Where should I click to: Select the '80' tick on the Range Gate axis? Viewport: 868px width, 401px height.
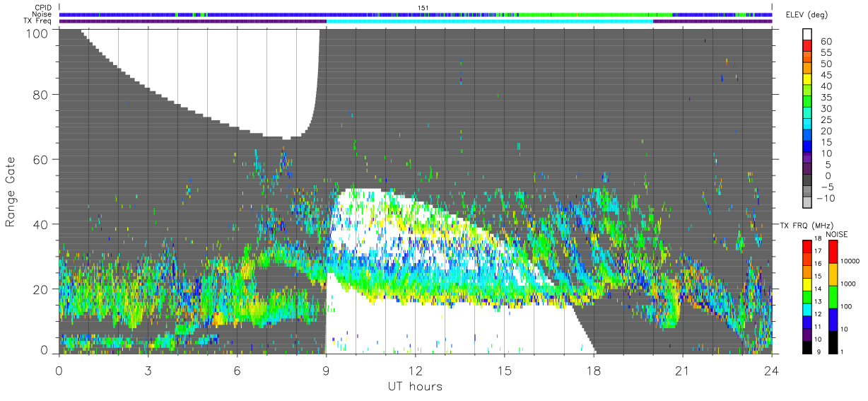tap(40, 95)
